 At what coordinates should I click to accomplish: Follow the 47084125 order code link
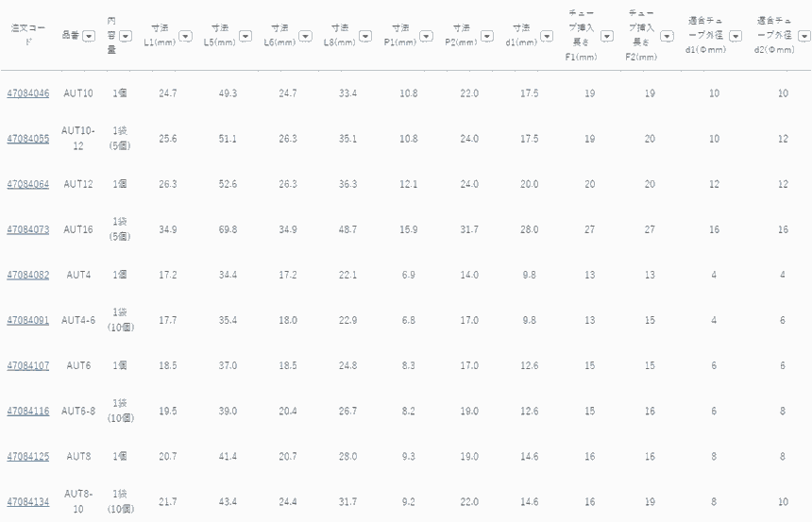[28, 456]
